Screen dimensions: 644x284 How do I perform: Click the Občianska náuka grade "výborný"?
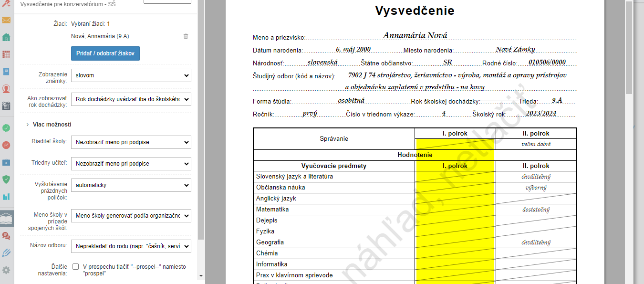536,188
